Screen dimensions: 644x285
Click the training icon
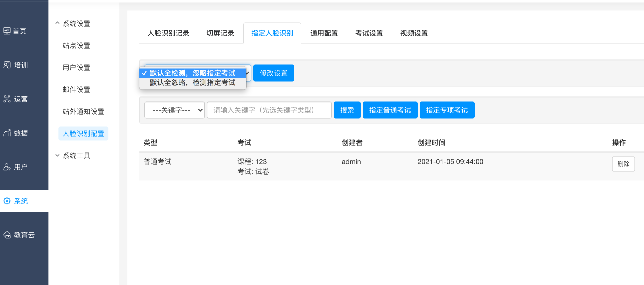tap(7, 65)
